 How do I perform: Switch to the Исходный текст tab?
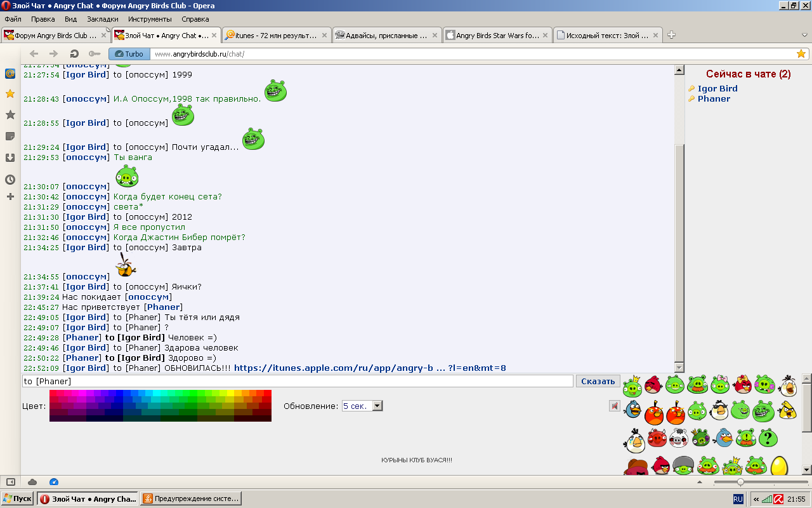608,36
